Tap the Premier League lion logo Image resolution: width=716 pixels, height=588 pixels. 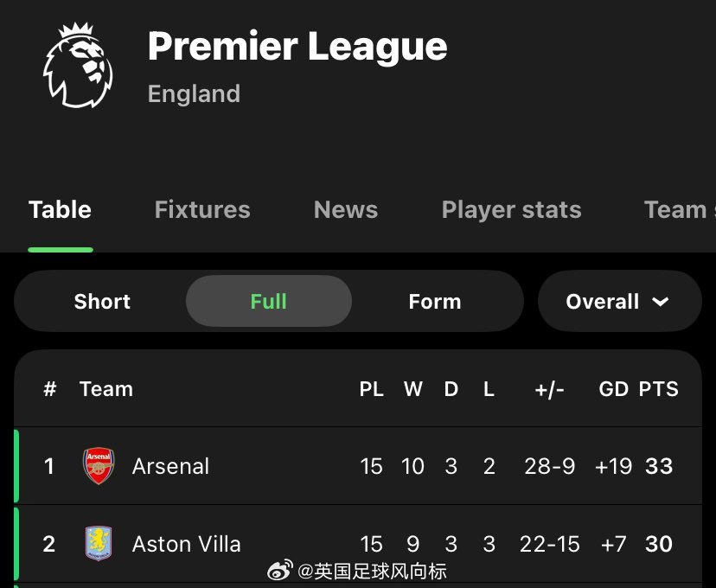pyautogui.click(x=78, y=65)
